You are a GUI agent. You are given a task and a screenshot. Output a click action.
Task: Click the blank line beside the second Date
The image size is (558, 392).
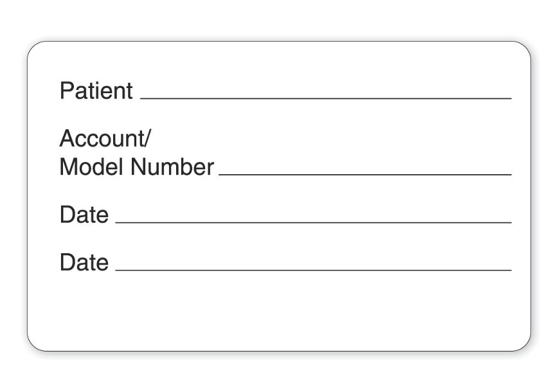[x=313, y=269]
